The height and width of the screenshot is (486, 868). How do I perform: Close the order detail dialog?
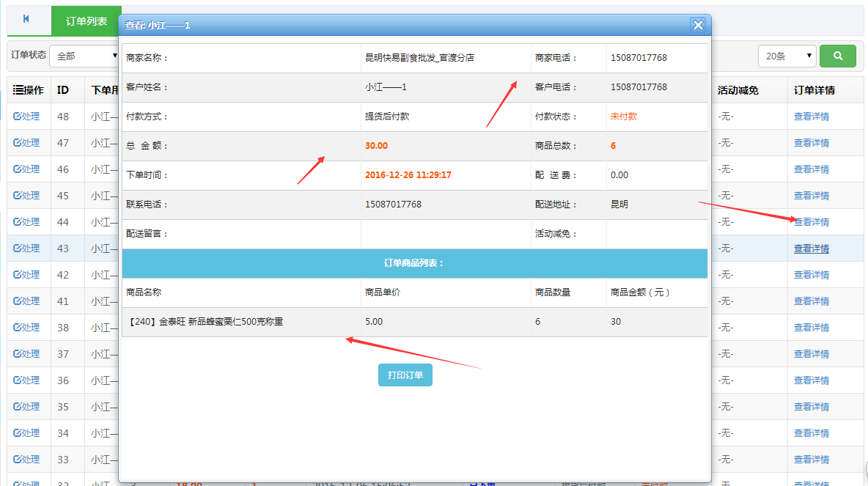coord(698,25)
